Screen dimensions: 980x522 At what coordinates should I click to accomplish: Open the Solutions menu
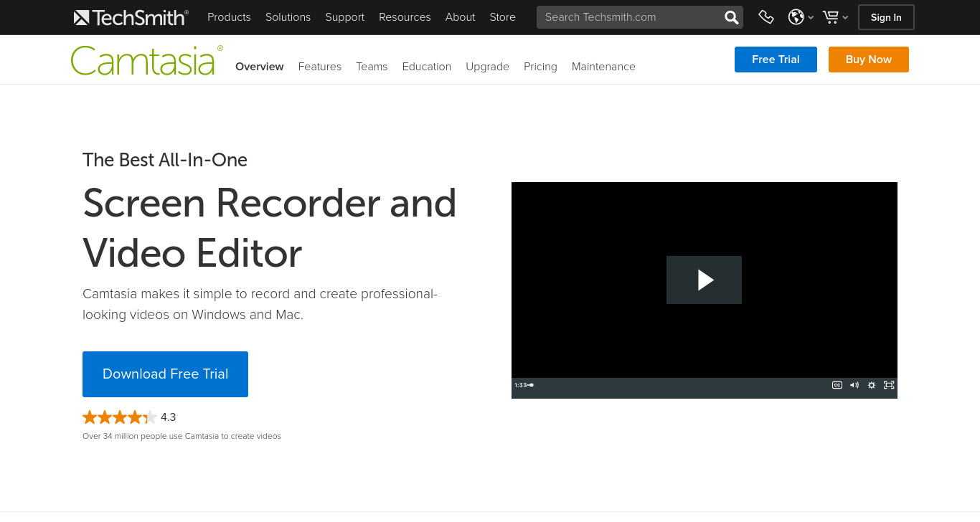coord(288,17)
